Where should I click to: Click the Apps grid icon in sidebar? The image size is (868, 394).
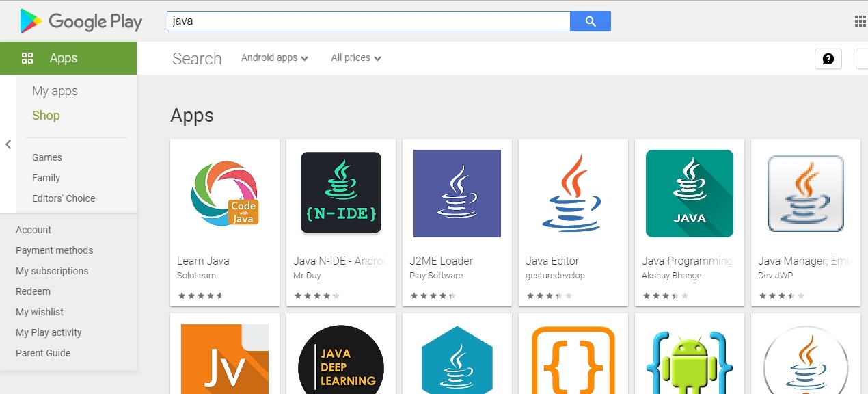point(27,58)
